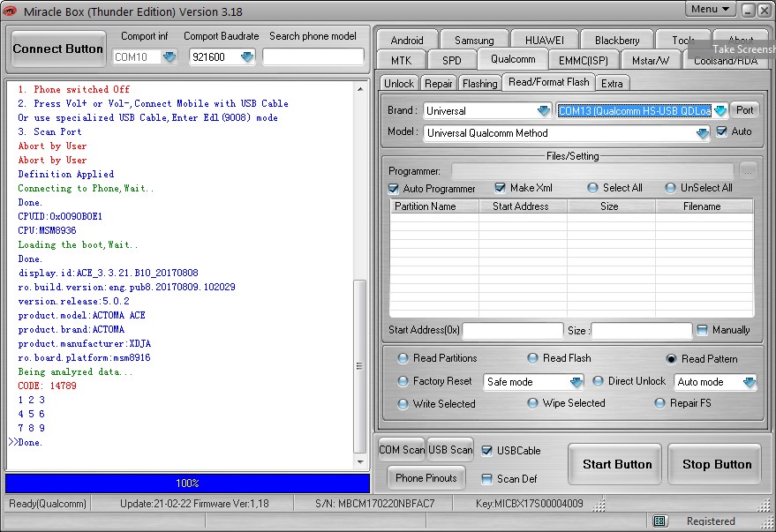Click the COM Scan button

point(402,450)
